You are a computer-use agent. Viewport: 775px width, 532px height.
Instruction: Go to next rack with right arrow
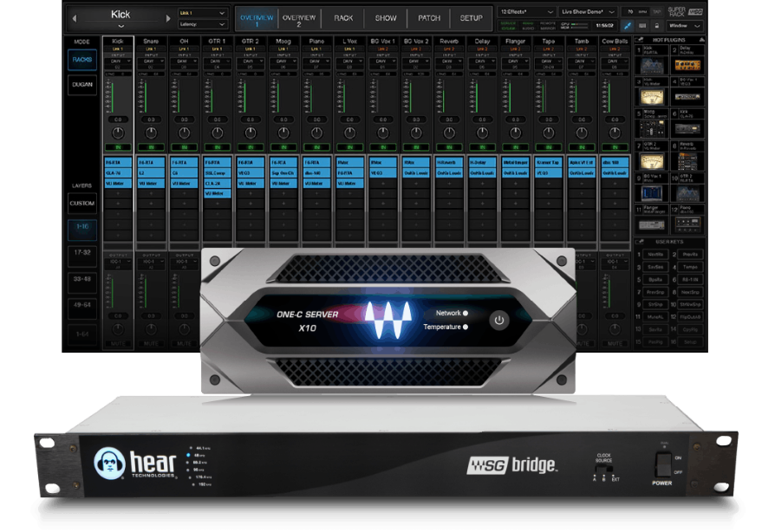click(168, 18)
